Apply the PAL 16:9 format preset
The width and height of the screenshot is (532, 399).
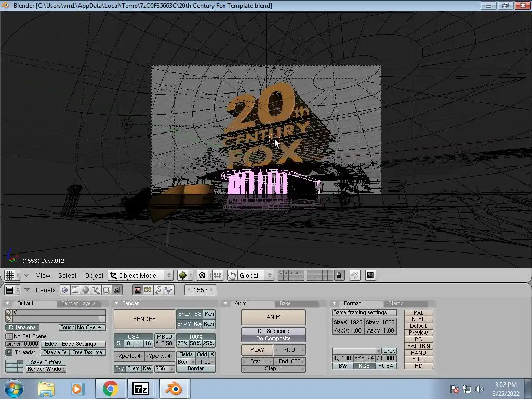(x=418, y=345)
